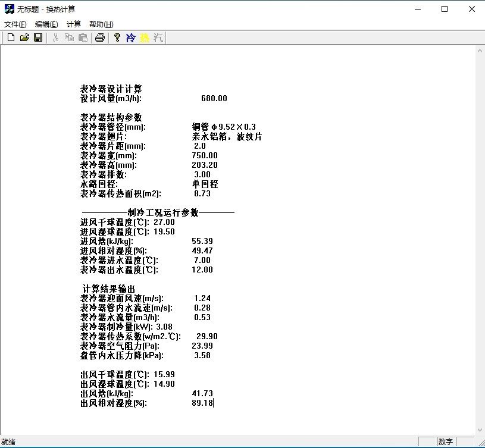The width and height of the screenshot is (485, 448).
Task: Click water flow value 0.53
Action: click(202, 317)
